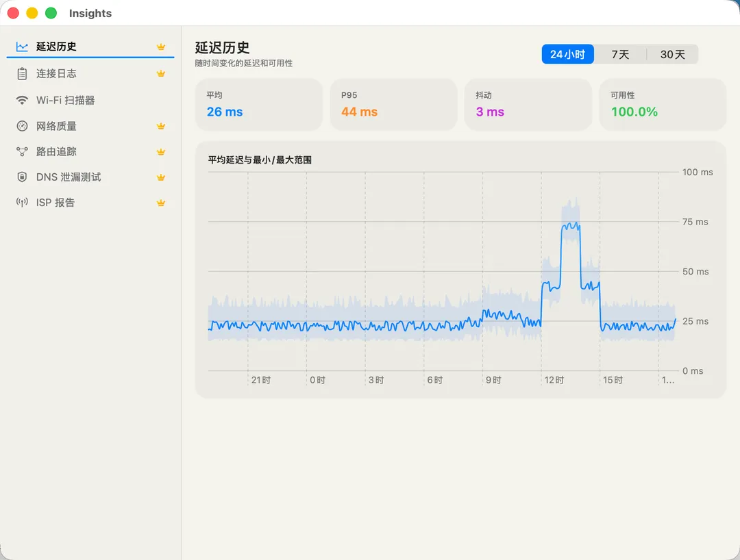
Task: Click the crown badge beside 网络质量
Action: pyautogui.click(x=161, y=126)
